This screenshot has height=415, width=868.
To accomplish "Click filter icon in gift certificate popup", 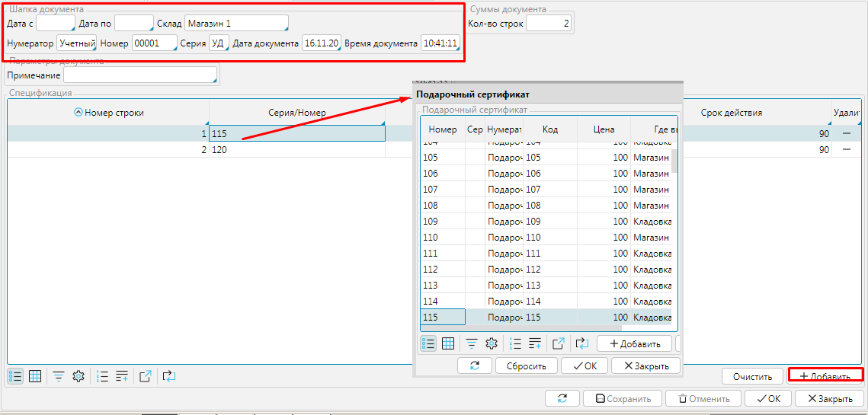I will click(x=472, y=343).
